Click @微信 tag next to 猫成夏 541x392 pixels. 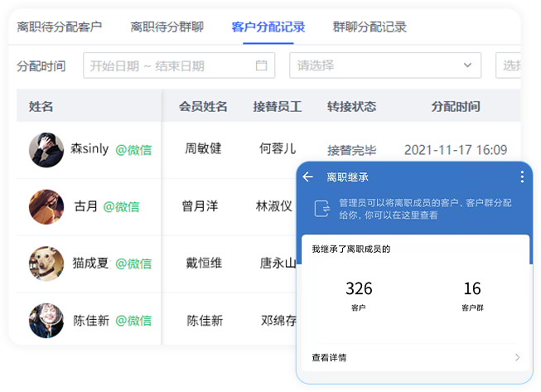click(x=133, y=264)
